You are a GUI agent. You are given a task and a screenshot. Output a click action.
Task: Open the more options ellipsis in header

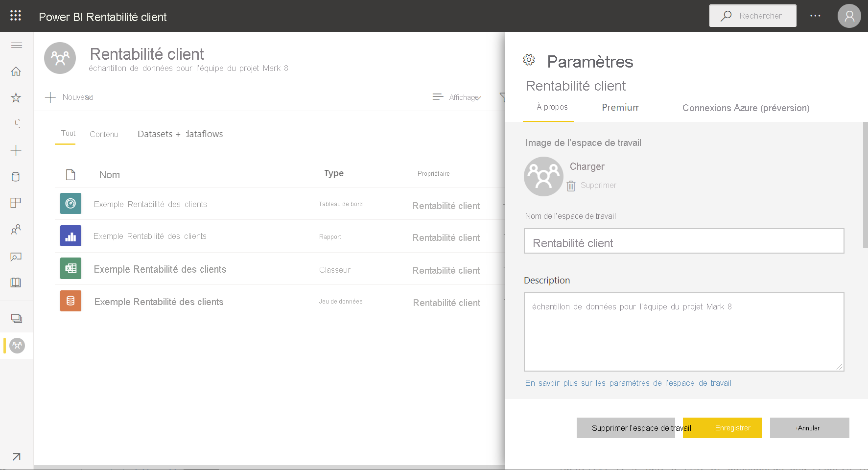(815, 16)
